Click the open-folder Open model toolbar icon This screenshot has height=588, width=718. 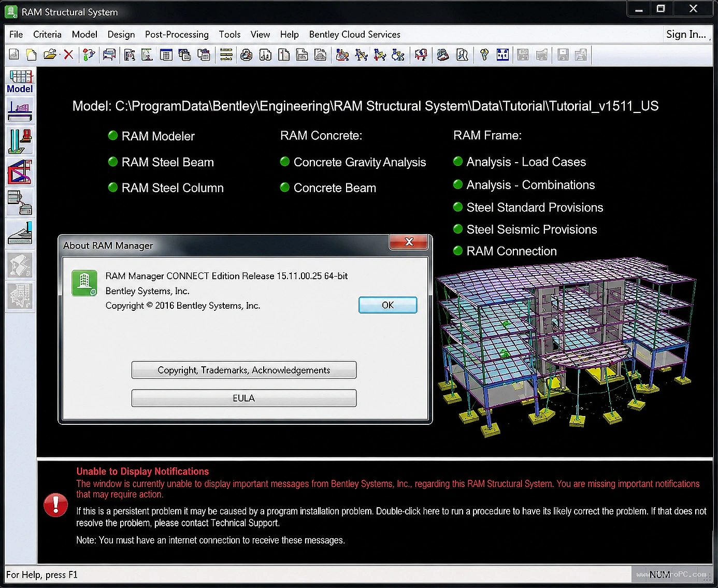tap(50, 55)
